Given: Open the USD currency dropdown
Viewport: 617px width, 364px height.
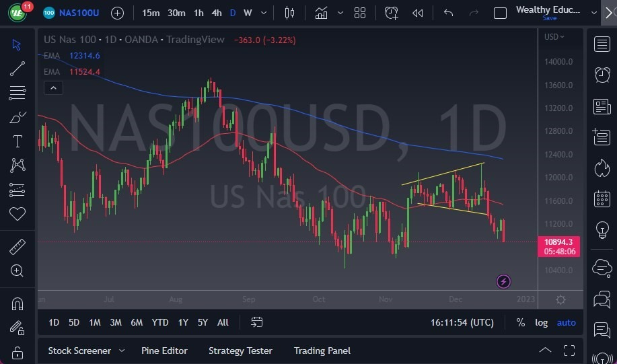Looking at the screenshot, I should (554, 36).
